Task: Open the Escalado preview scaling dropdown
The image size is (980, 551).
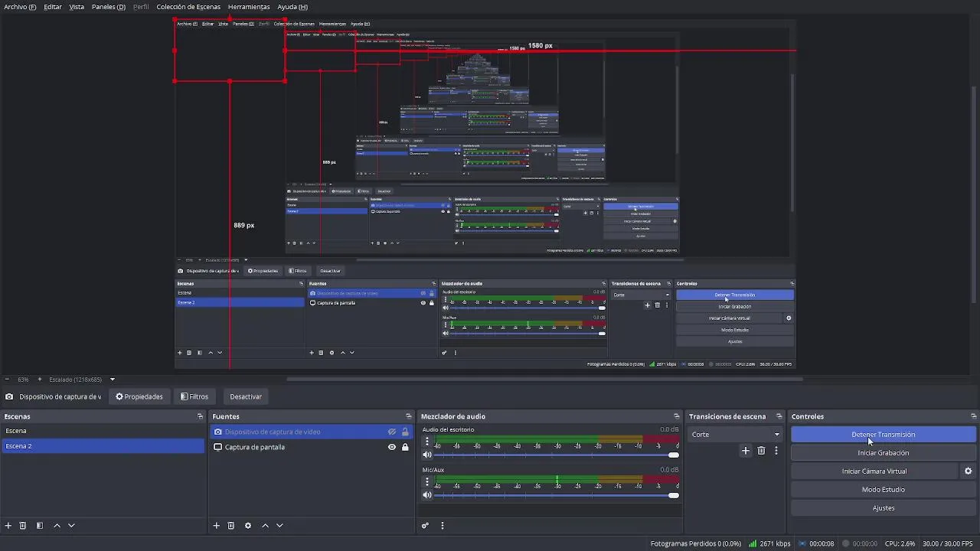Action: click(82, 380)
